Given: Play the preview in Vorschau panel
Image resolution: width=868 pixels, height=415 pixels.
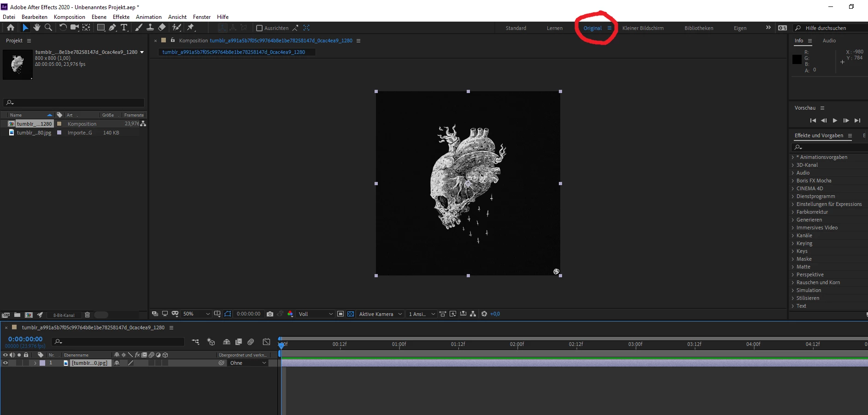Looking at the screenshot, I should tap(835, 121).
